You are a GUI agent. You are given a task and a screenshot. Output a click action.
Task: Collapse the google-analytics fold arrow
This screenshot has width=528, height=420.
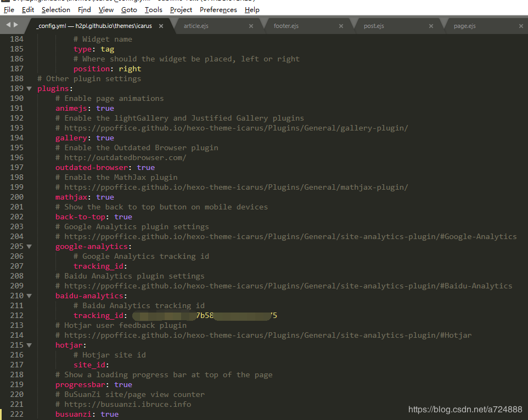[x=29, y=247]
